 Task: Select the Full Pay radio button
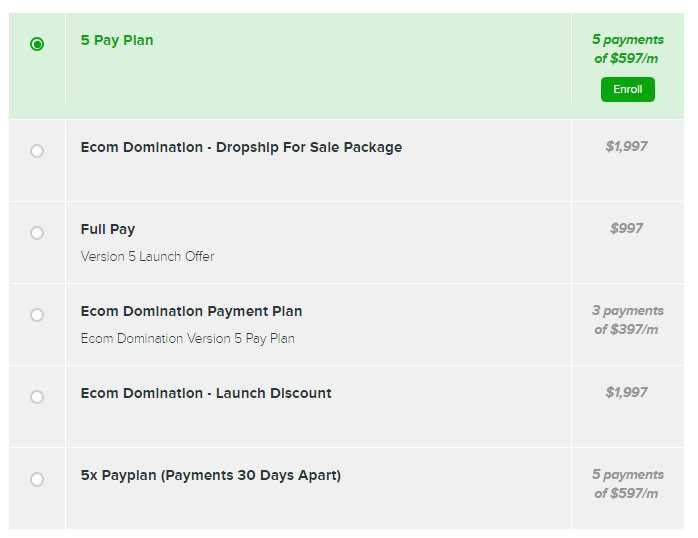click(x=37, y=233)
